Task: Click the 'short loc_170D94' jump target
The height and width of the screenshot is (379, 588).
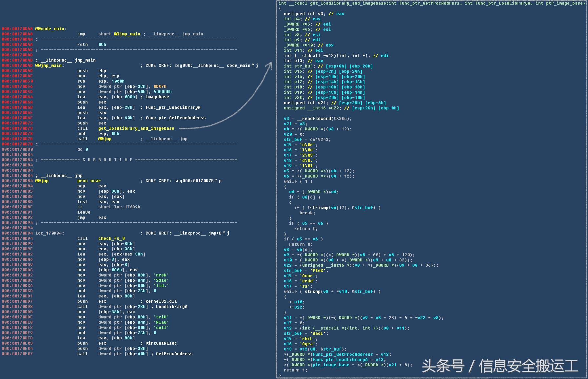Action: tap(119, 207)
